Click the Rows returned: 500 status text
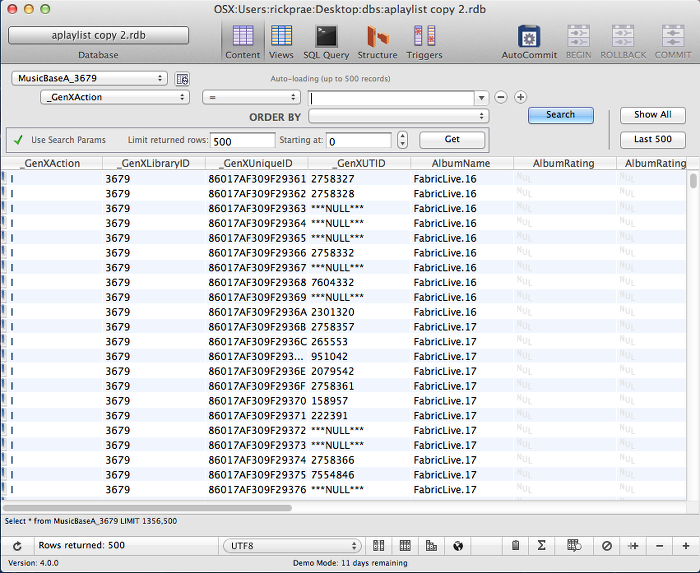 (82, 545)
